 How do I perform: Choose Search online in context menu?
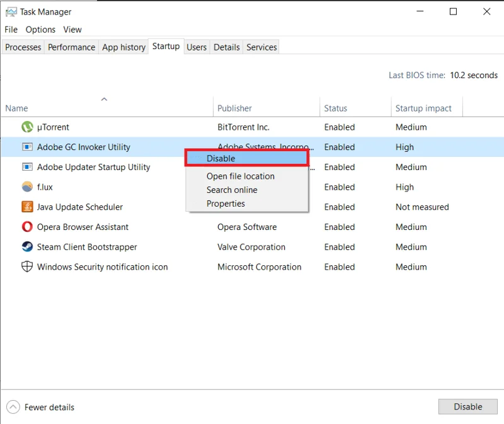[232, 190]
